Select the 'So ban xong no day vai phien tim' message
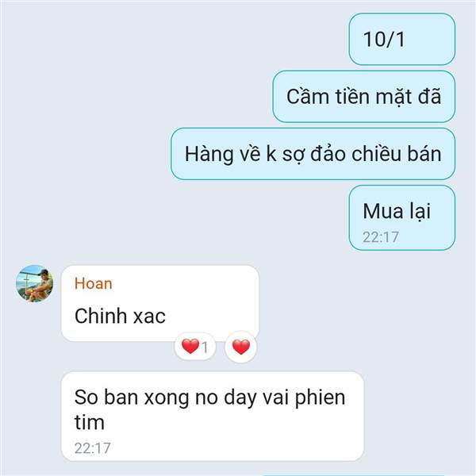 pyautogui.click(x=213, y=416)
